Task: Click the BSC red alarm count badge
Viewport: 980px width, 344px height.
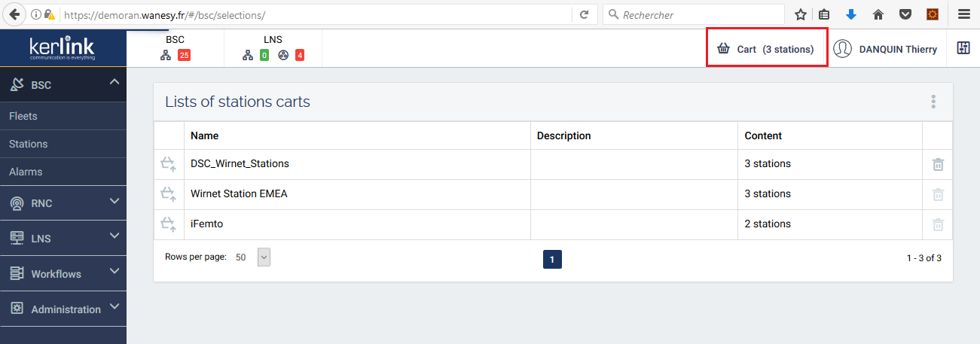Action: [x=184, y=55]
